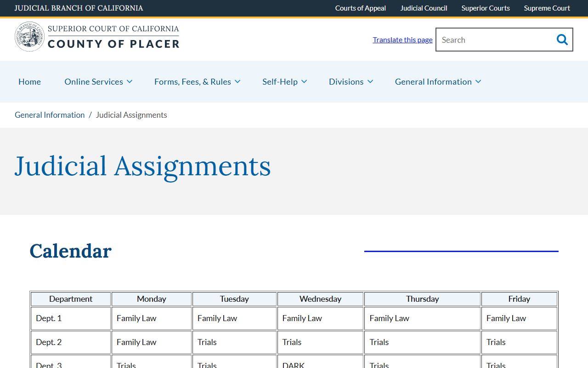This screenshot has height=368, width=588.
Task: Click General Information in the breadcrumb
Action: pyautogui.click(x=50, y=115)
